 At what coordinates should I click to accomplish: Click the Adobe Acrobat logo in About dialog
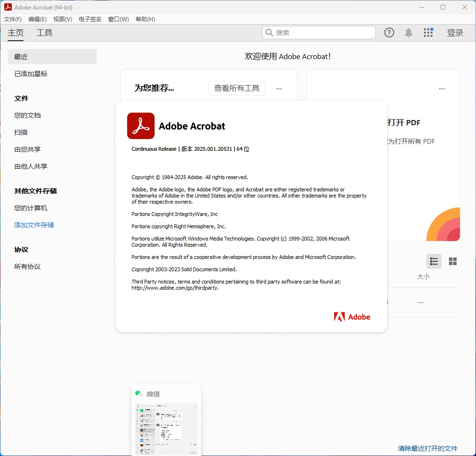pyautogui.click(x=141, y=126)
